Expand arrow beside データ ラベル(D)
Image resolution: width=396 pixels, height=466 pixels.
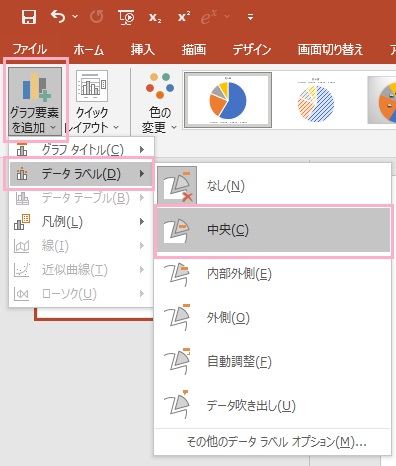click(x=142, y=174)
